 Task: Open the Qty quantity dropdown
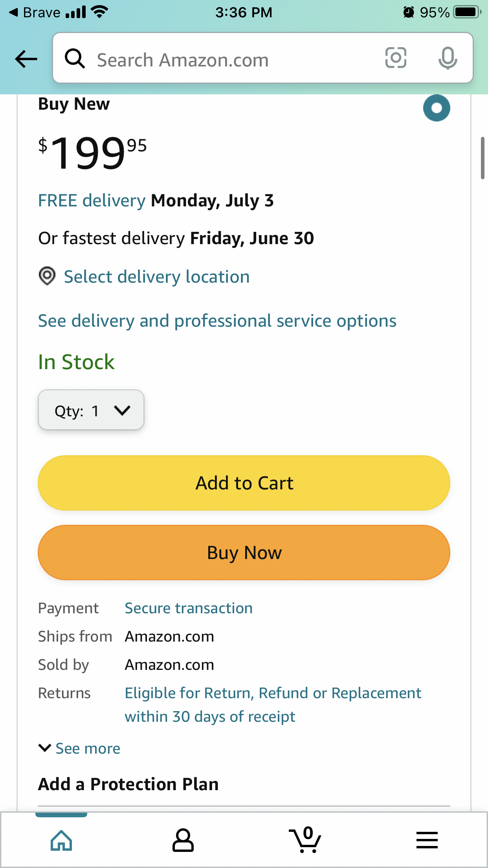click(x=91, y=410)
